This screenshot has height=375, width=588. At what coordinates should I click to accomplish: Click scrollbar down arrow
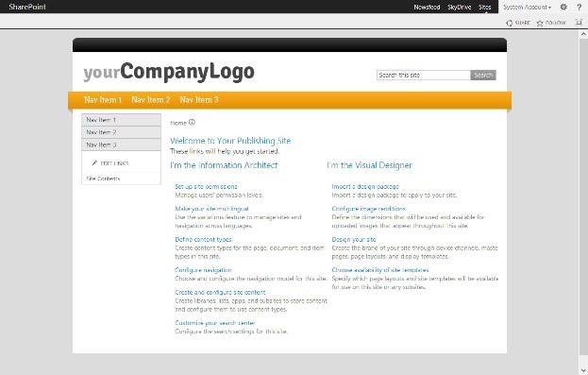click(583, 370)
